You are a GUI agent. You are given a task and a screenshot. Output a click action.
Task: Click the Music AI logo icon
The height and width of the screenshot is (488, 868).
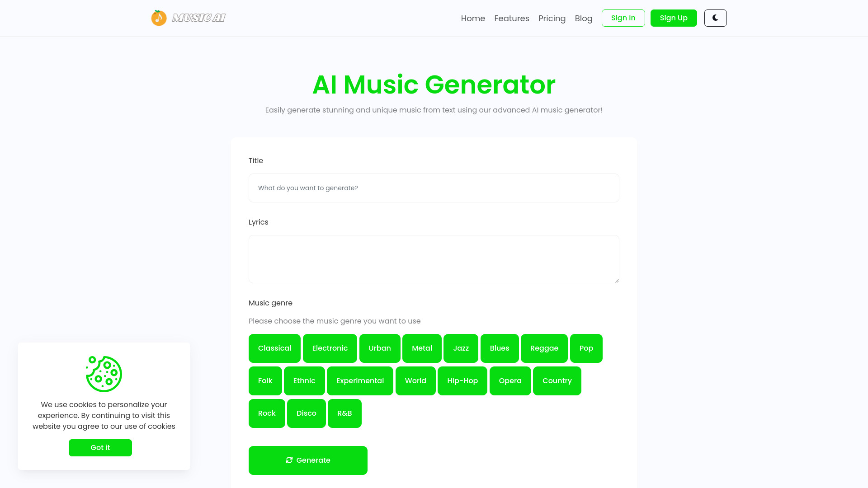[159, 18]
